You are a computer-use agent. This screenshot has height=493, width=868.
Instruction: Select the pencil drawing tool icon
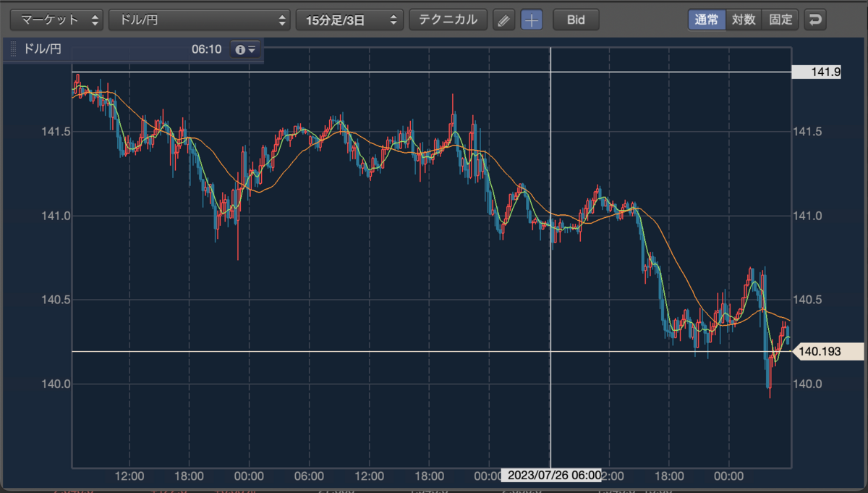tap(504, 20)
